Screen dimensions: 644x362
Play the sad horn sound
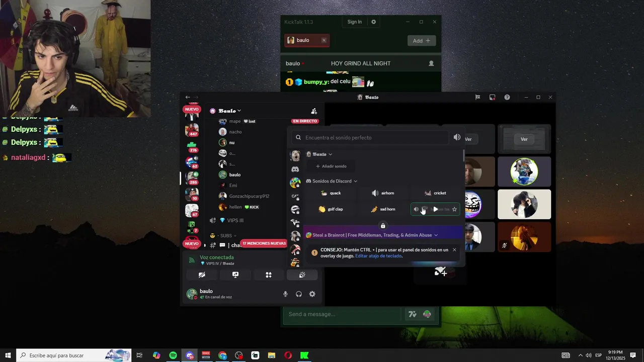[383, 209]
